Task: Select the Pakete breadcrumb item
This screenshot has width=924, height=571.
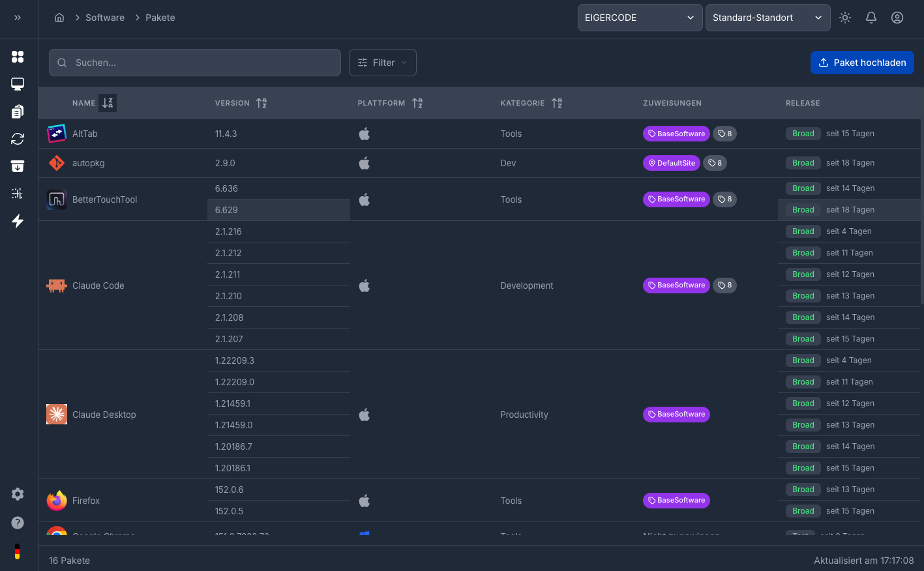Action: [160, 18]
